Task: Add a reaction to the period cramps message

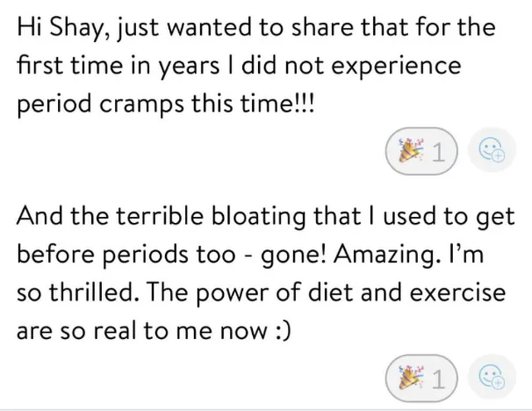Action: tap(489, 154)
